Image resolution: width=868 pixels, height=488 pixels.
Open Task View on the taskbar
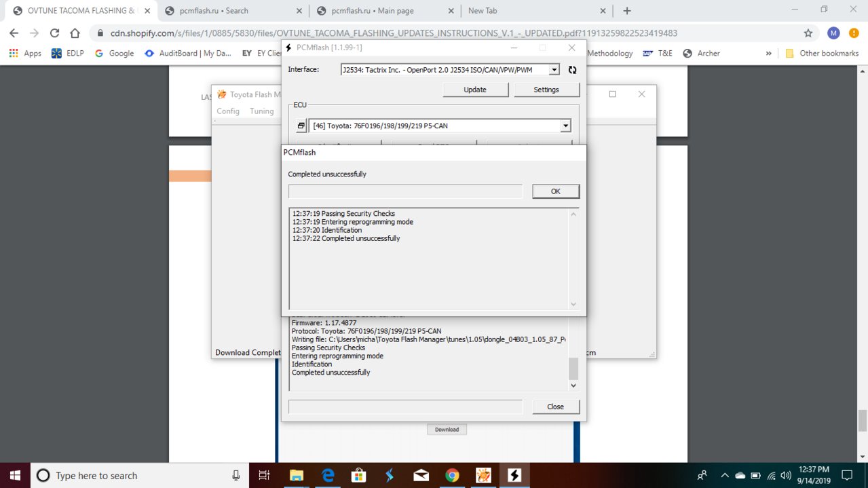pos(265,475)
